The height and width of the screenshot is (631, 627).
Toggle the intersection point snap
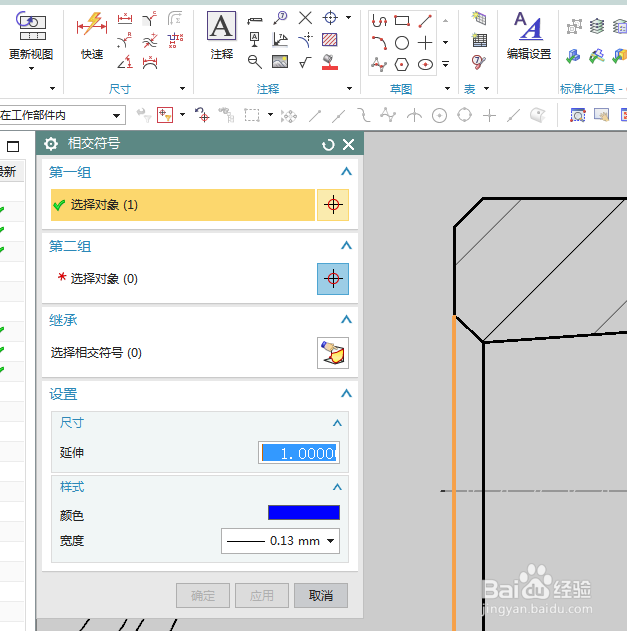[x=414, y=115]
